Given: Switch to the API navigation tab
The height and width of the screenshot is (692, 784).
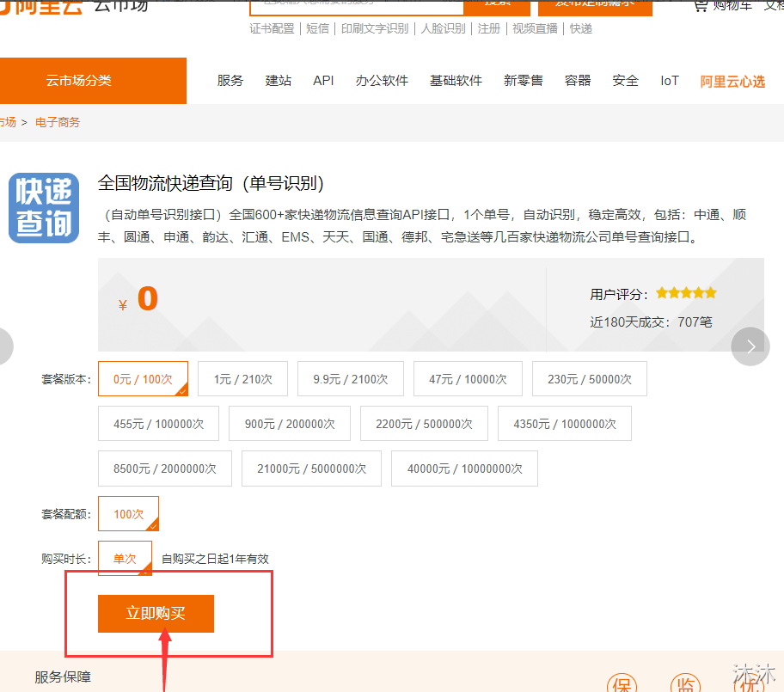Looking at the screenshot, I should tap(323, 81).
